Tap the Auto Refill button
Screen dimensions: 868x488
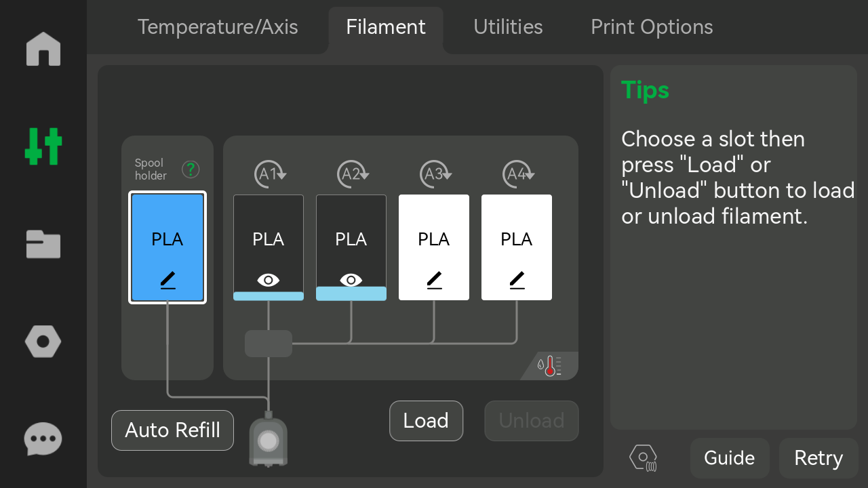(x=172, y=430)
